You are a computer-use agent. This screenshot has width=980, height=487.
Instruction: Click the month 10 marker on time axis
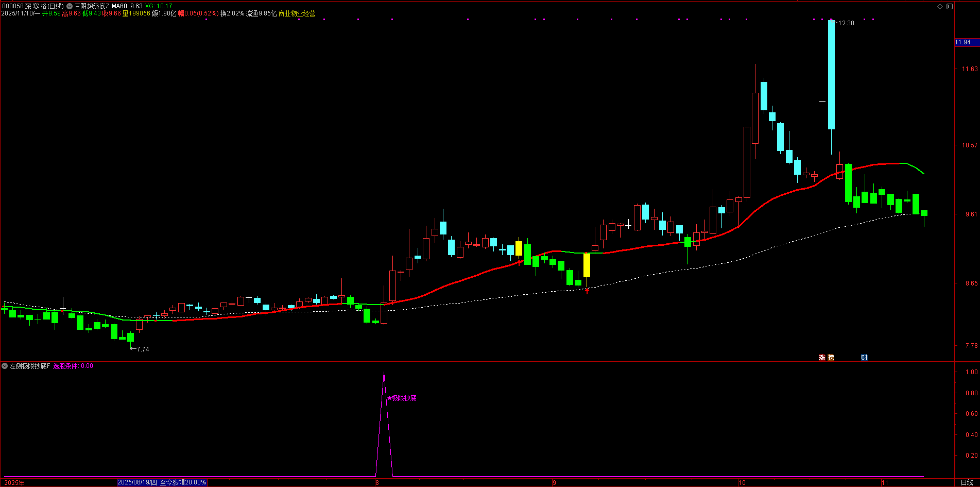tap(742, 482)
